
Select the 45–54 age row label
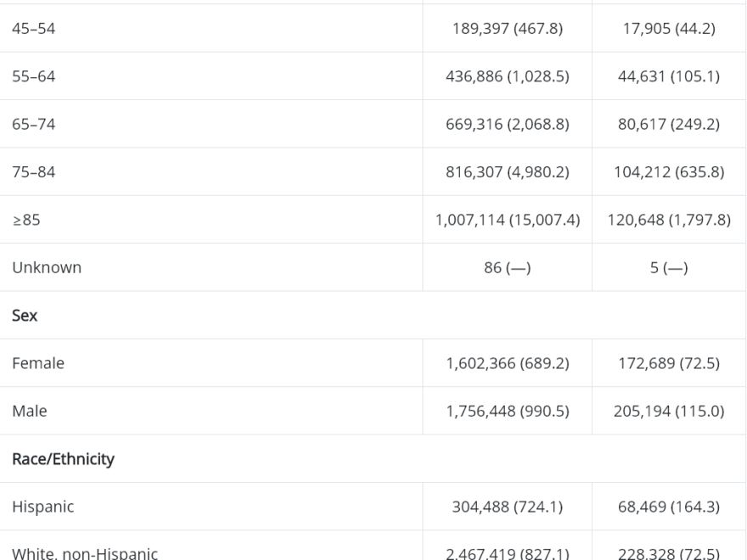coord(33,29)
